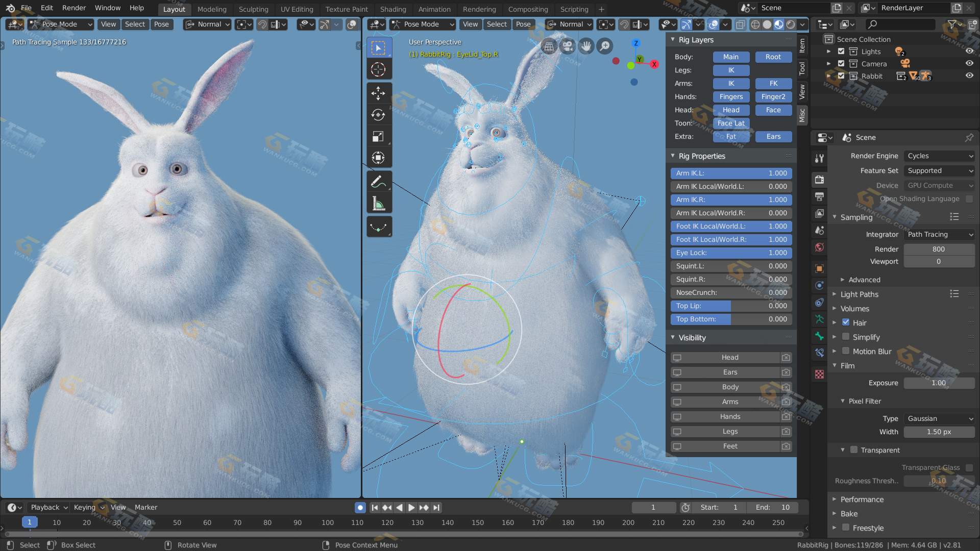Open the Render menu
This screenshot has height=551, width=980.
pyautogui.click(x=74, y=8)
